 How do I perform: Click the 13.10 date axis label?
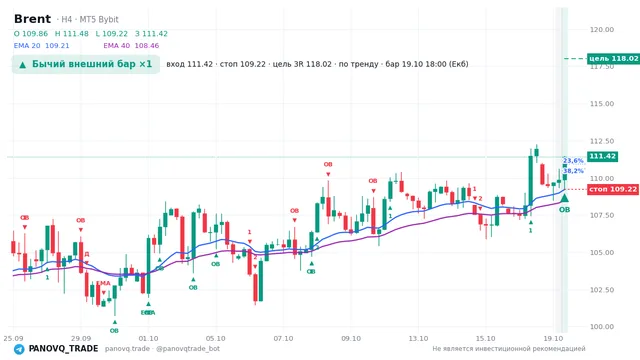(418, 339)
